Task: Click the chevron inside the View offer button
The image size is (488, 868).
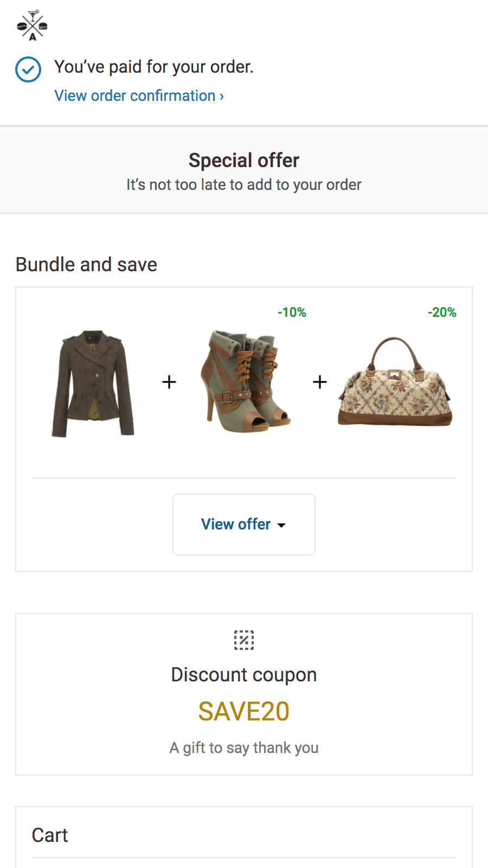Action: (281, 526)
